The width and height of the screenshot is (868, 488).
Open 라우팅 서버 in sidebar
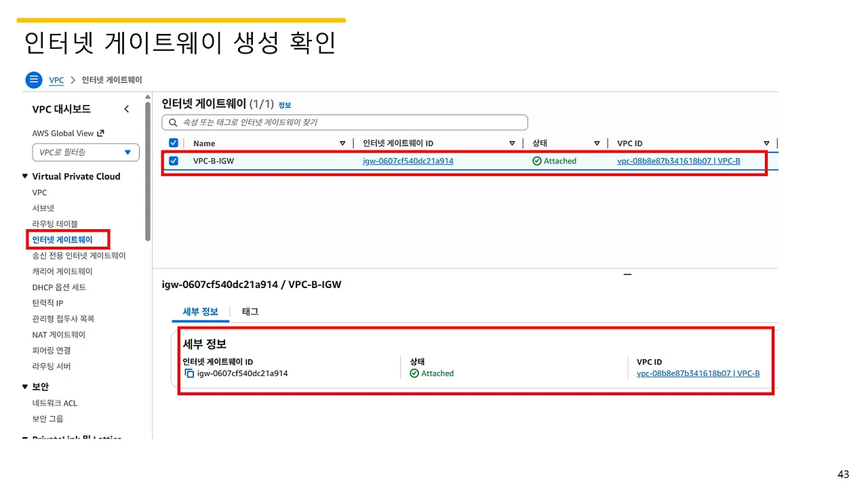(52, 367)
